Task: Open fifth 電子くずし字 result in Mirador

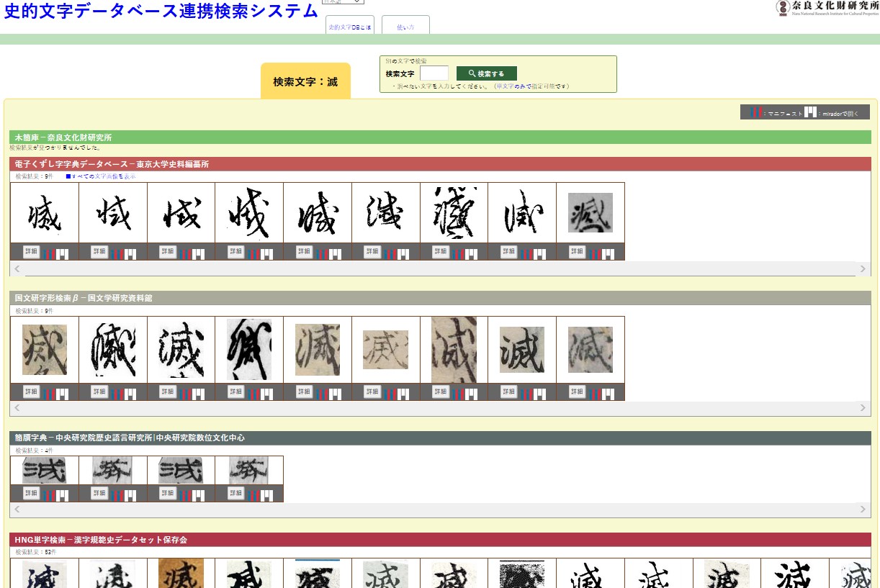Action: [x=335, y=254]
